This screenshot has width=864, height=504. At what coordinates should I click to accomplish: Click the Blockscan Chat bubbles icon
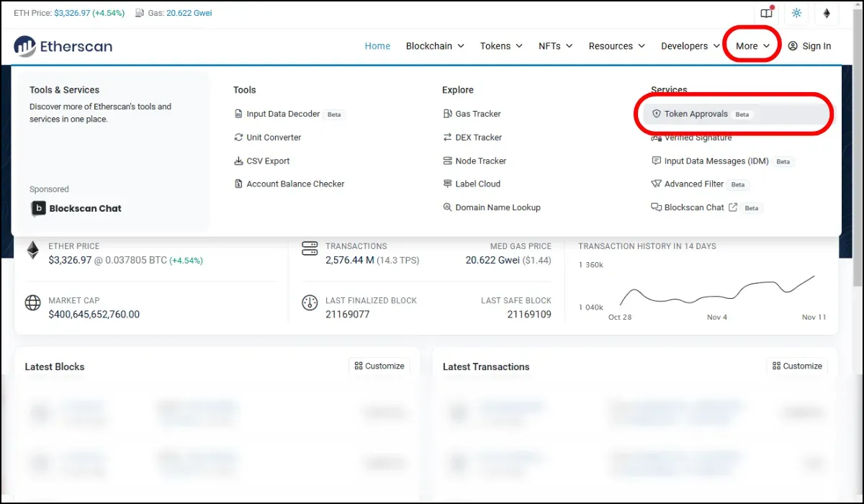(x=657, y=207)
